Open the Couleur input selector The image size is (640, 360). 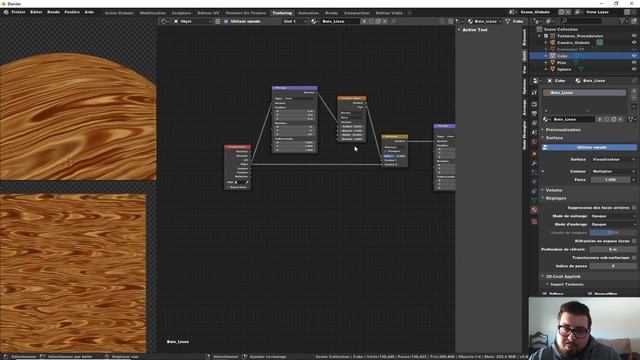pyautogui.click(x=613, y=171)
